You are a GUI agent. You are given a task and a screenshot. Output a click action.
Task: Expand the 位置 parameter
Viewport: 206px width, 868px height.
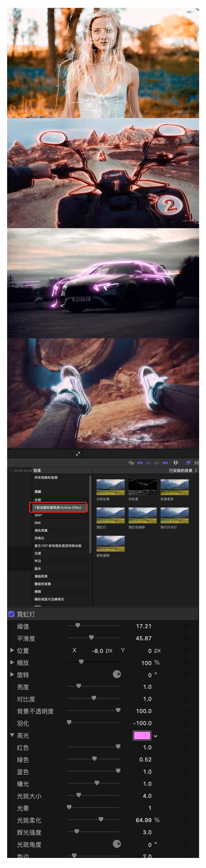(x=12, y=650)
